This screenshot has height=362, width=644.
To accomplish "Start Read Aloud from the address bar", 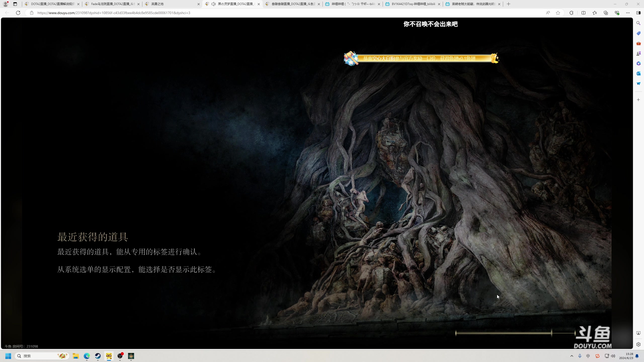I will [548, 13].
